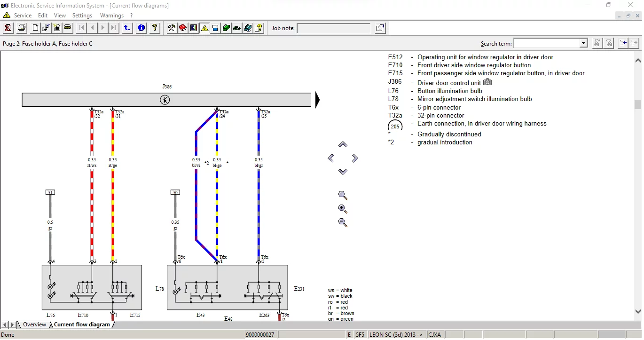Image resolution: width=644 pixels, height=340 pixels.
Task: Pan the diagram right with the right arrow
Action: coord(355,158)
